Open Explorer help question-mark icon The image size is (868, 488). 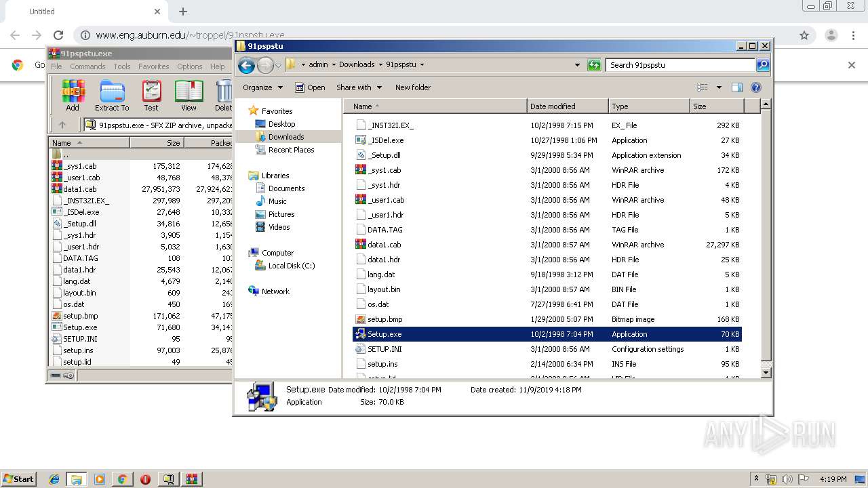[756, 87]
